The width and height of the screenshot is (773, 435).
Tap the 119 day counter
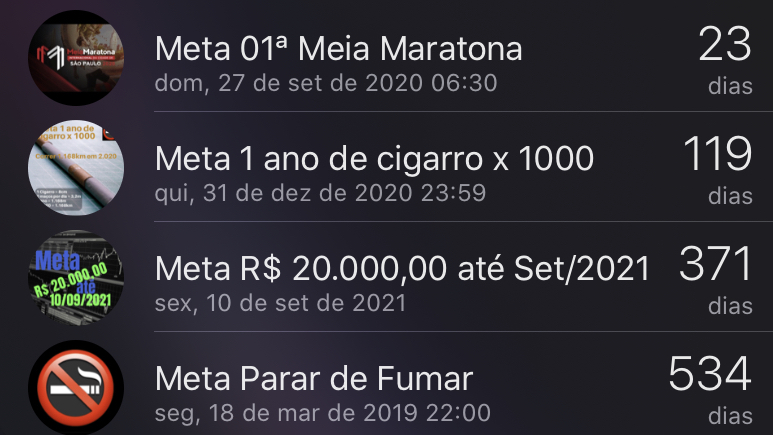coord(717,155)
